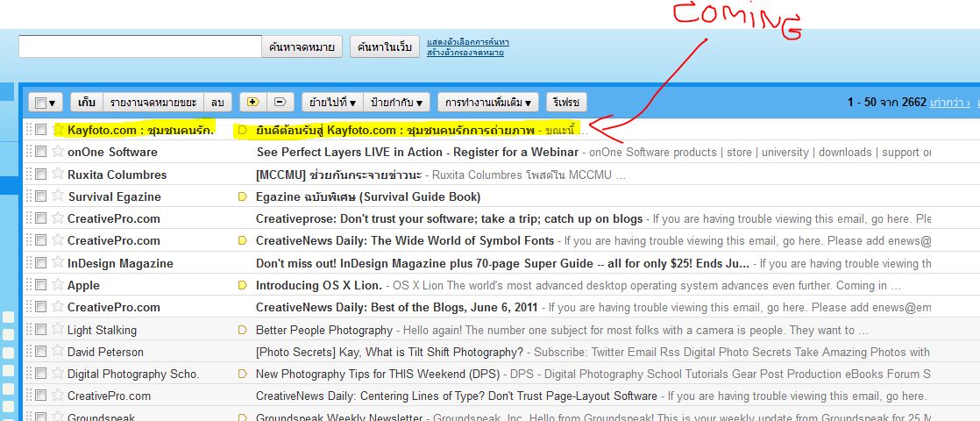Click the รีเฟรช (Refresh) button
Viewport: 980px width, 421px height.
point(567,102)
